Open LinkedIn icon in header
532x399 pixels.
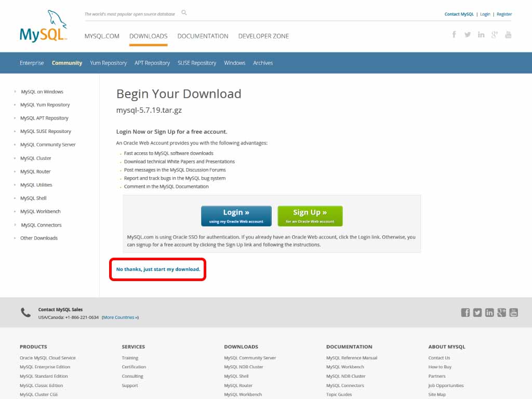(481, 35)
